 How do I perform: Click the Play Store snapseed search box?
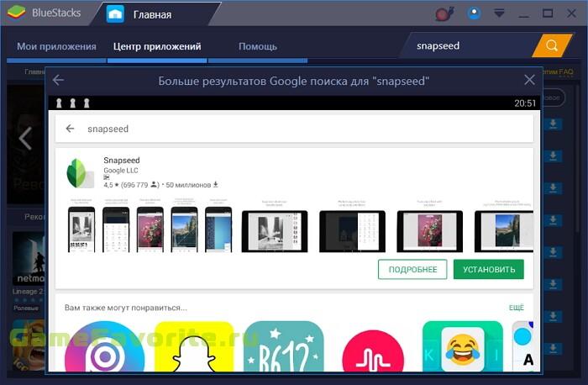pos(294,129)
